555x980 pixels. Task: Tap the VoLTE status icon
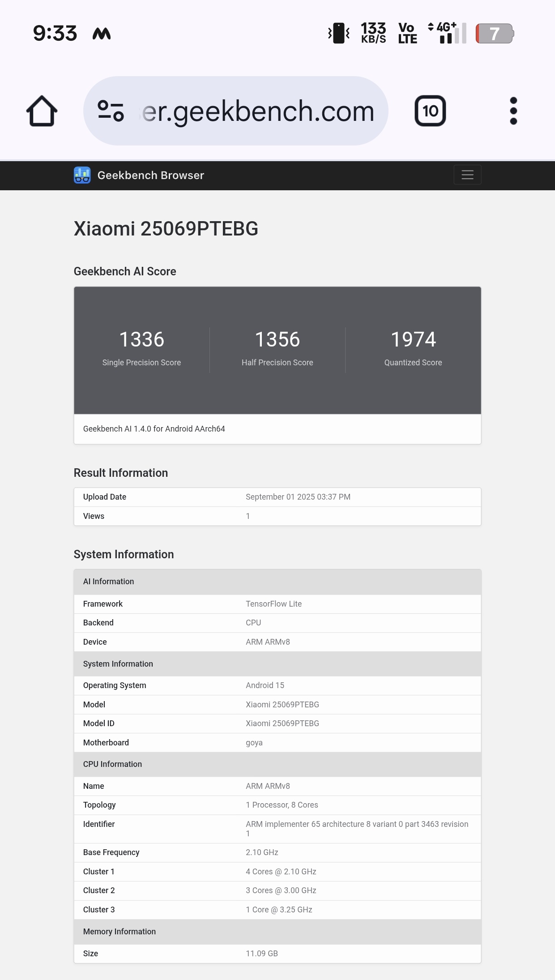407,34
